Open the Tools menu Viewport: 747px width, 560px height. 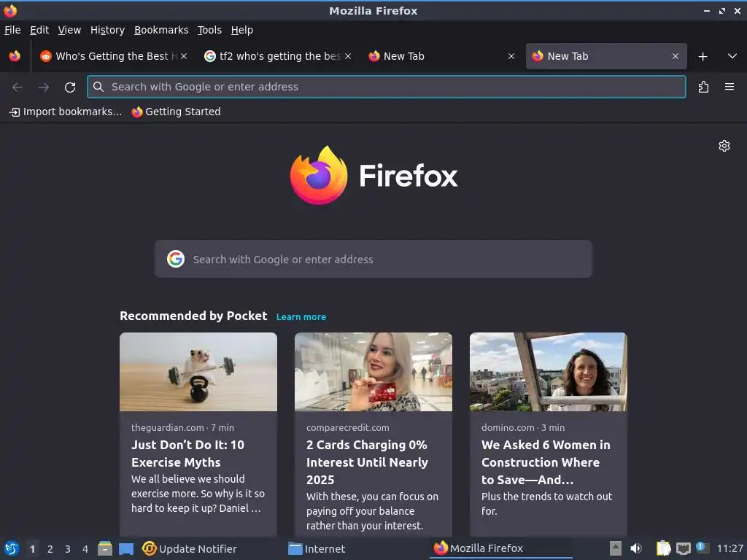209,30
